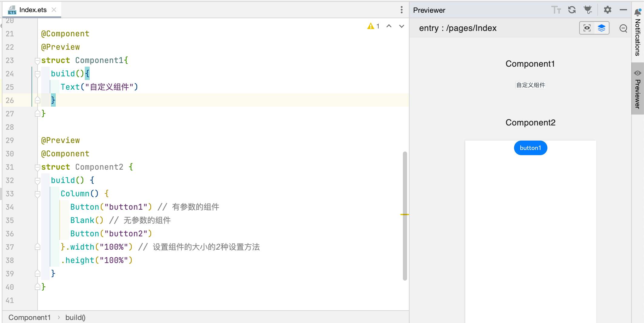
Task: Click fold end marker on line 40
Action: (38, 287)
